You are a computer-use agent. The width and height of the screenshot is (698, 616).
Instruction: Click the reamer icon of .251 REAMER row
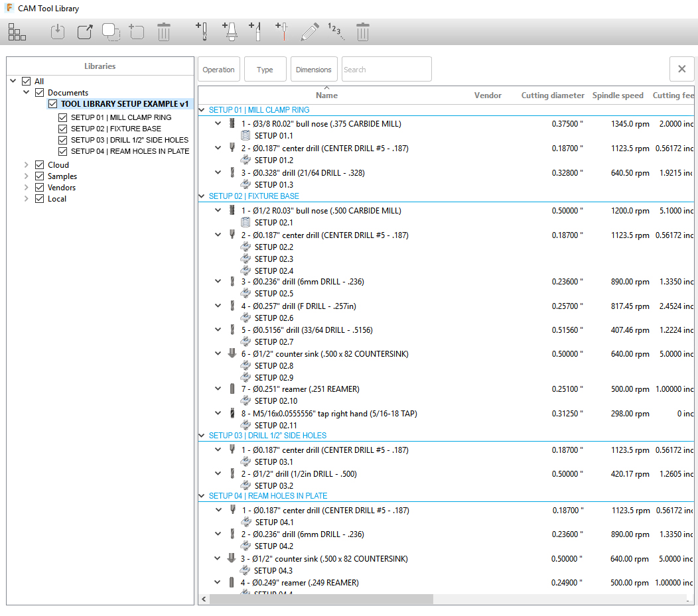tap(232, 389)
